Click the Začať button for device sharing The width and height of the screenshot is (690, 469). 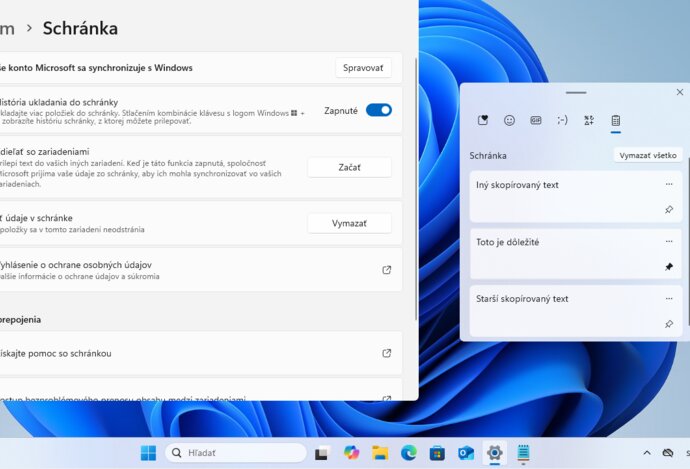click(349, 168)
